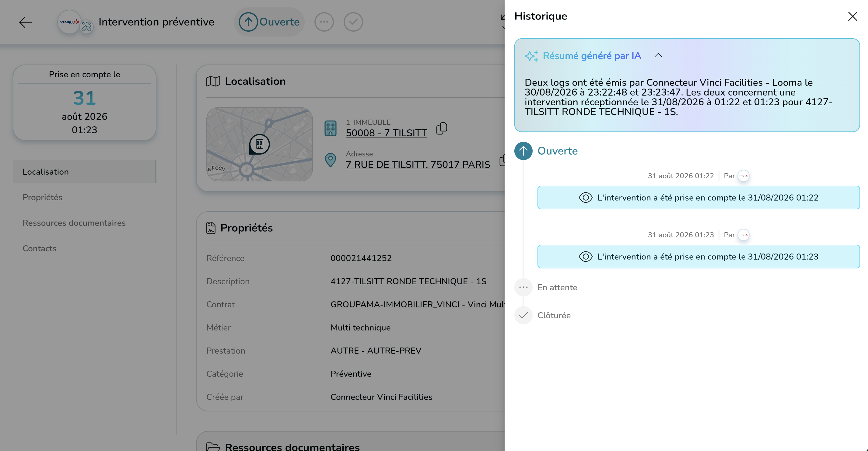This screenshot has height=451, width=868.
Task: Click the Catégorie value Préventive
Action: 351,374
